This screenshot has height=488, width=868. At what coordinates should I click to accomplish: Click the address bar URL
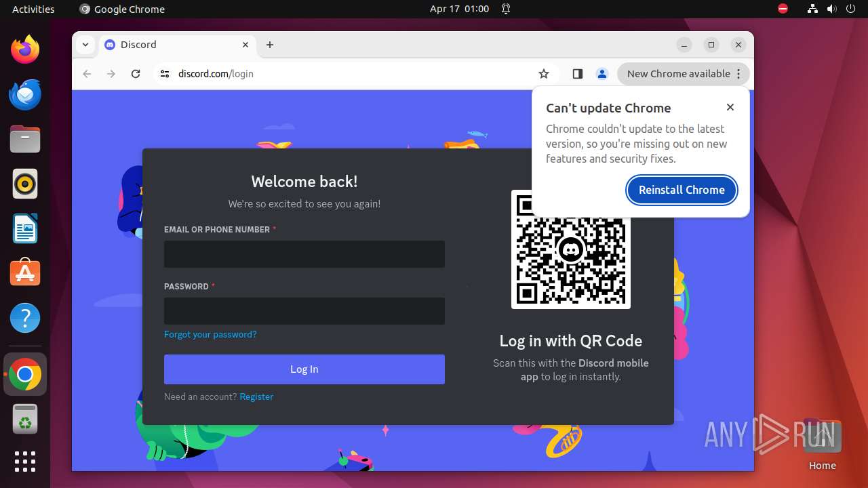click(x=216, y=74)
